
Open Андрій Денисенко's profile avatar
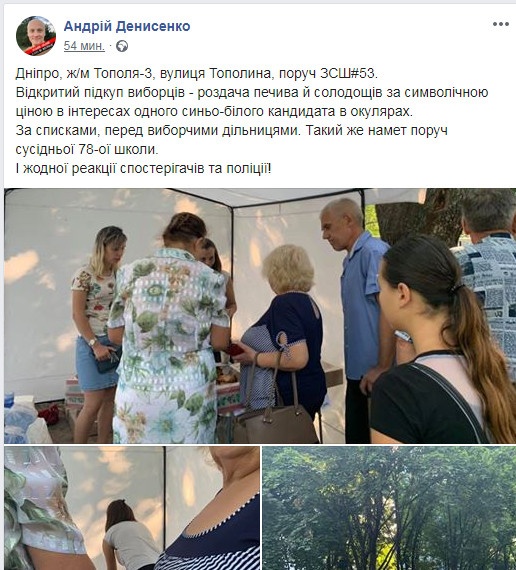pyautogui.click(x=36, y=36)
